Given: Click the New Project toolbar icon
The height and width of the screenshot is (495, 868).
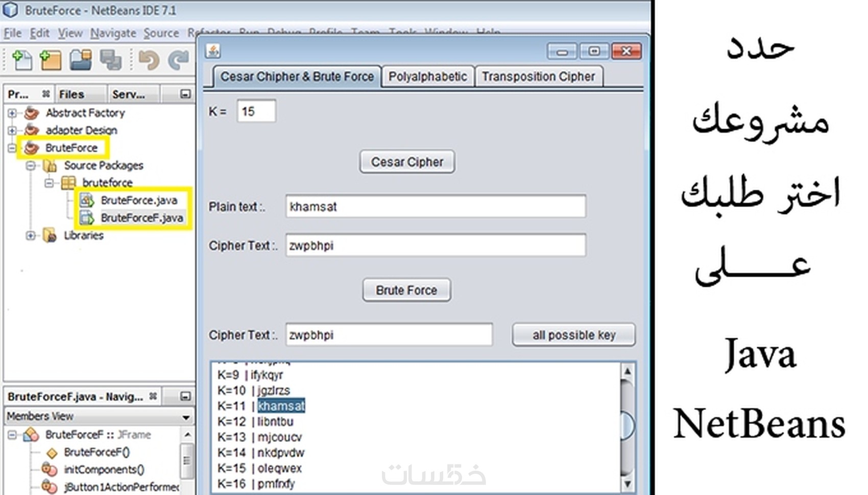Looking at the screenshot, I should [x=50, y=60].
